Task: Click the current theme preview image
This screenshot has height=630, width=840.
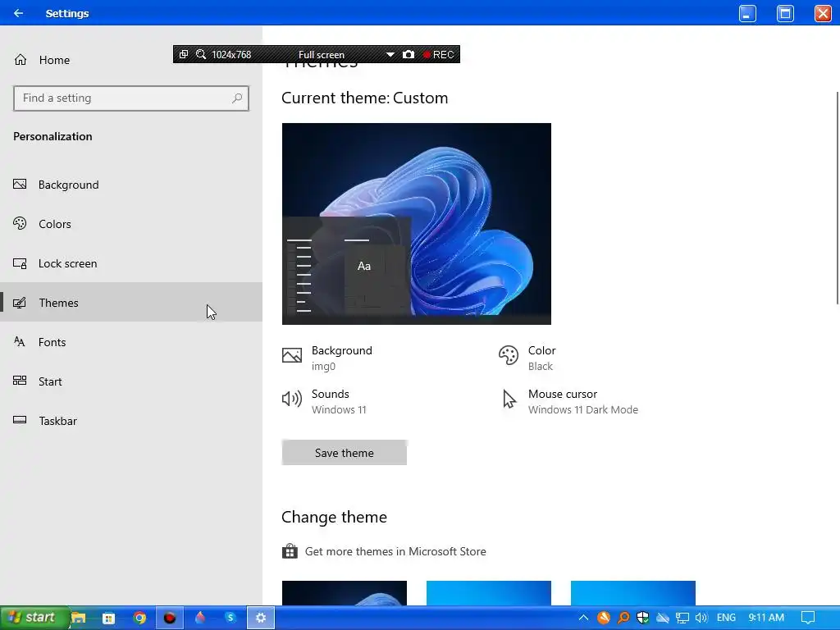Action: pos(416,224)
